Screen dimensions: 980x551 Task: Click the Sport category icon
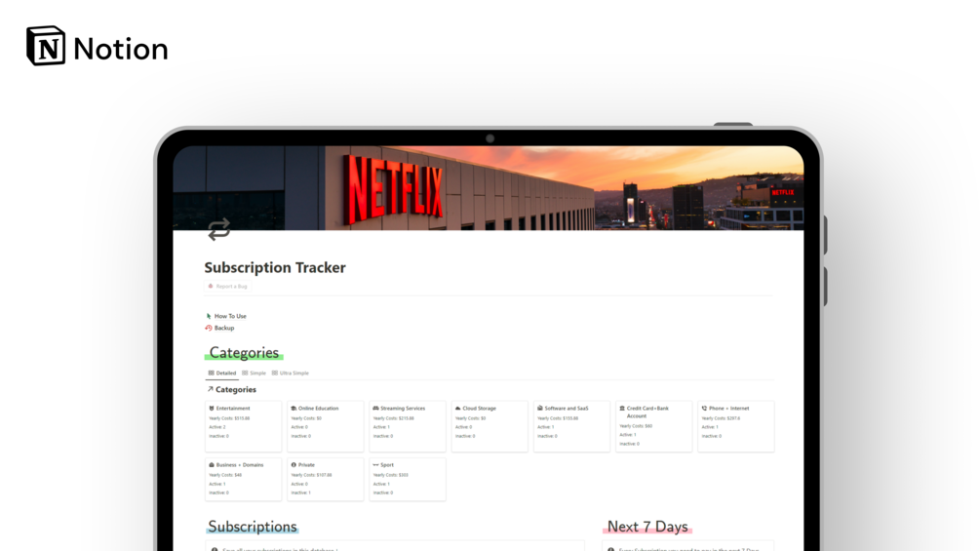tap(375, 465)
